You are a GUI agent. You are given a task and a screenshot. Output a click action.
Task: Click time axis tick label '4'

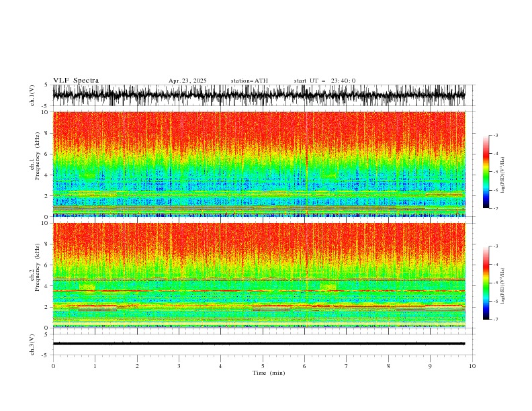pyautogui.click(x=220, y=366)
